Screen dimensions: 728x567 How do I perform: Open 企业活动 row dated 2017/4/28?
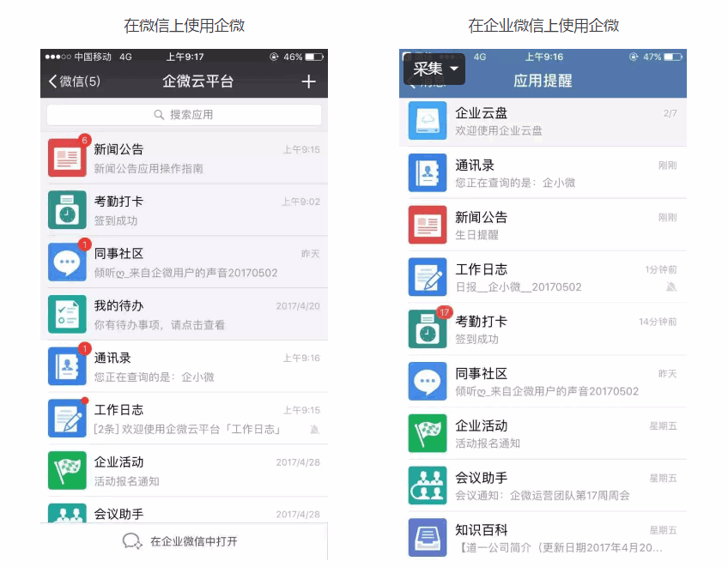pos(184,470)
